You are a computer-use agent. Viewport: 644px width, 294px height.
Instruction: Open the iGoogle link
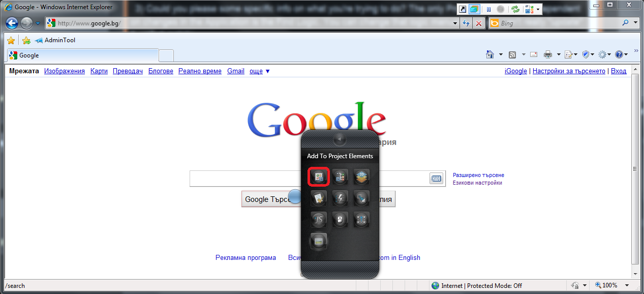coord(516,71)
